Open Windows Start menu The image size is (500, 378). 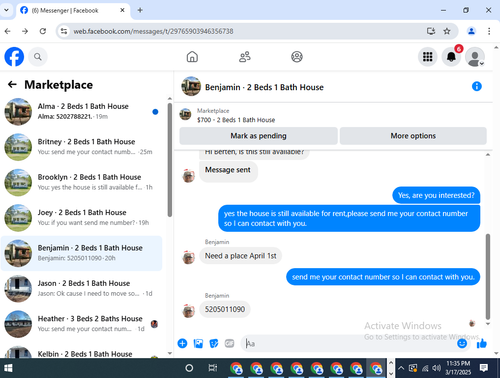(8, 368)
